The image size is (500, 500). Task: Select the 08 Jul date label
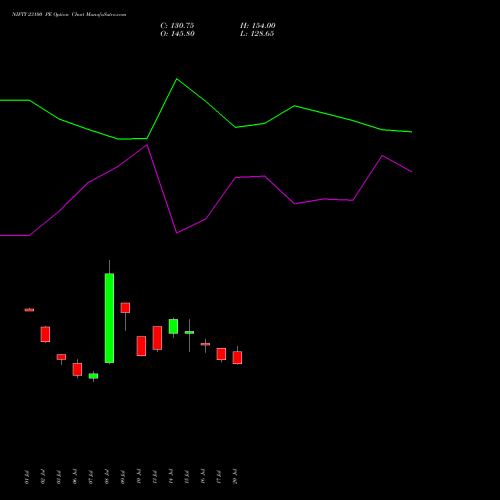click(107, 477)
